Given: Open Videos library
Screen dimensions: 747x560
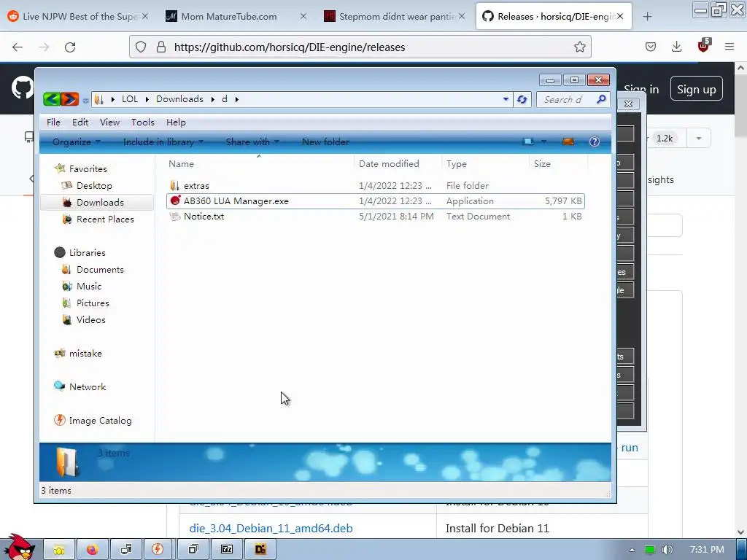Looking at the screenshot, I should point(91,319).
